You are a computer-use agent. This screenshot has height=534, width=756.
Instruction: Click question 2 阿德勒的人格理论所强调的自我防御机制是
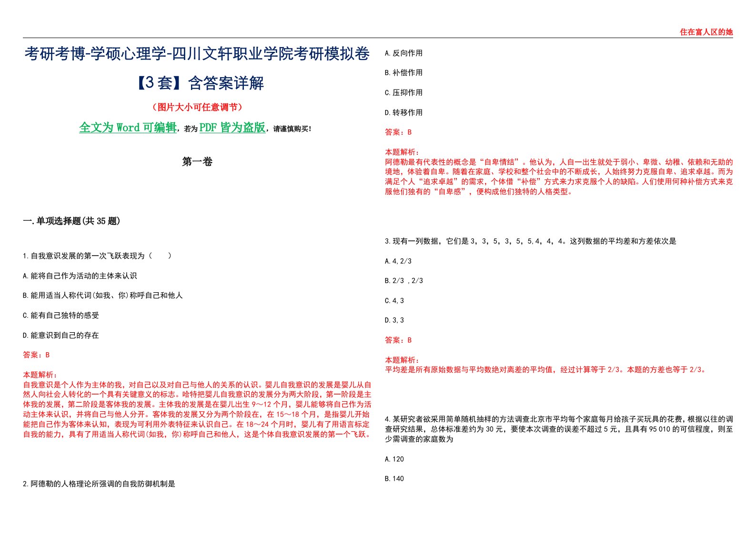coord(99,484)
